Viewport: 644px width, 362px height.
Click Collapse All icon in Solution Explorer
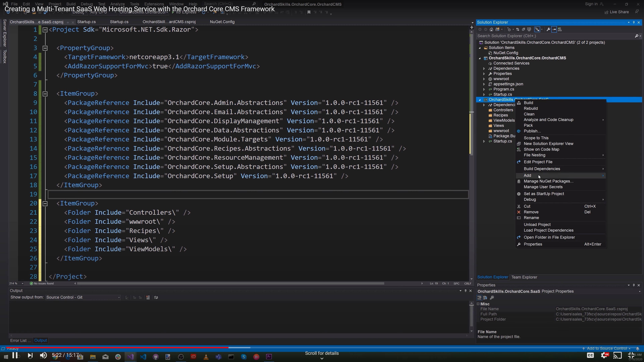point(523,29)
